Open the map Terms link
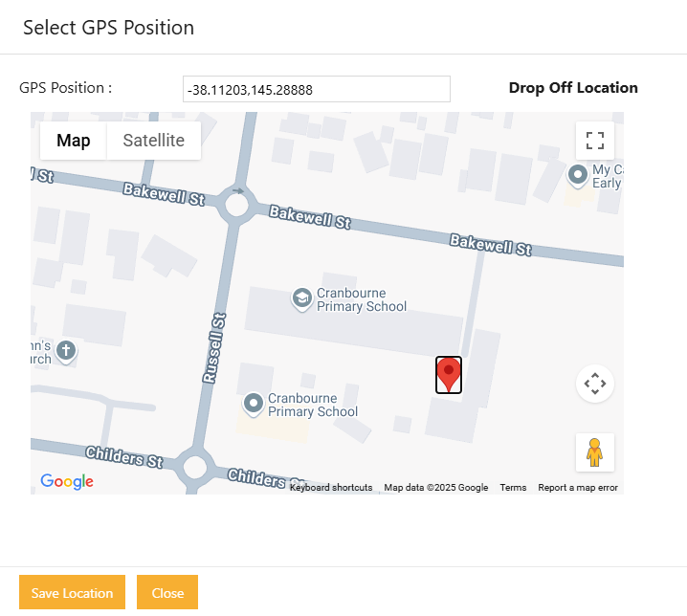This screenshot has width=687, height=616. point(513,488)
